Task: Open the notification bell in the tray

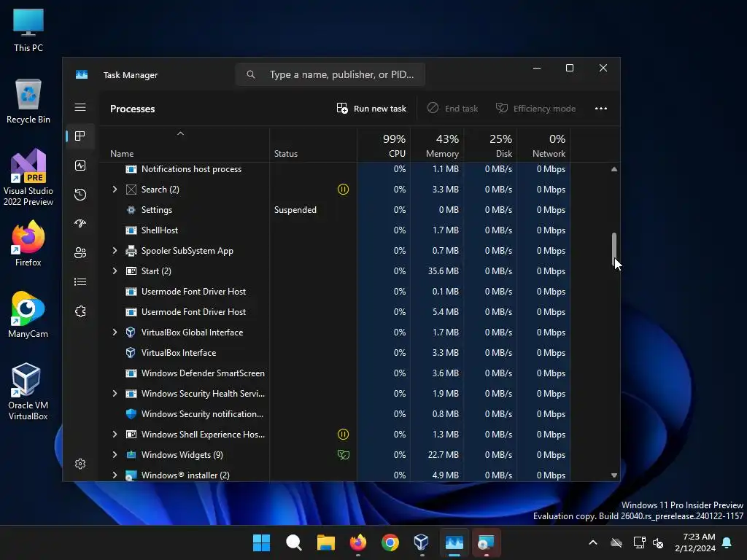Action: click(727, 542)
